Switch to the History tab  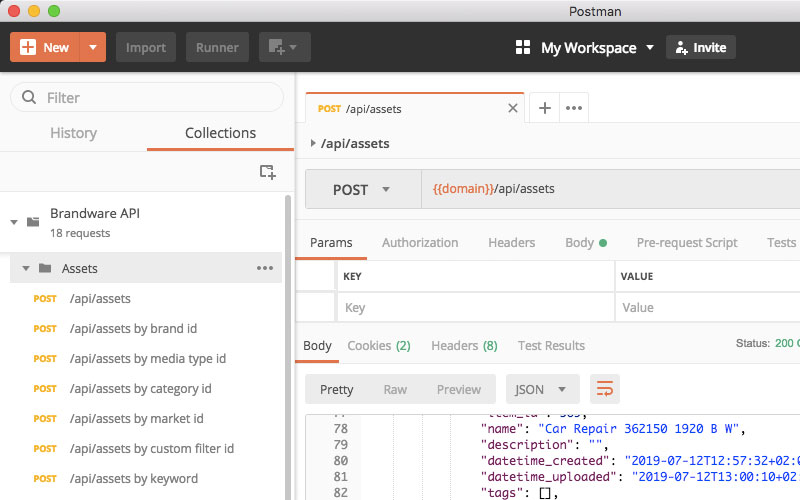click(x=73, y=133)
